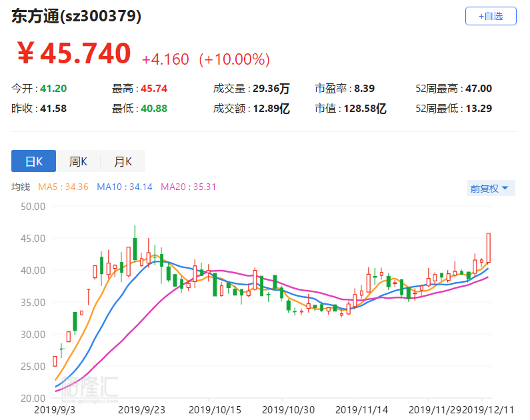Click the x-axis date 2019/10/30

pos(288,410)
